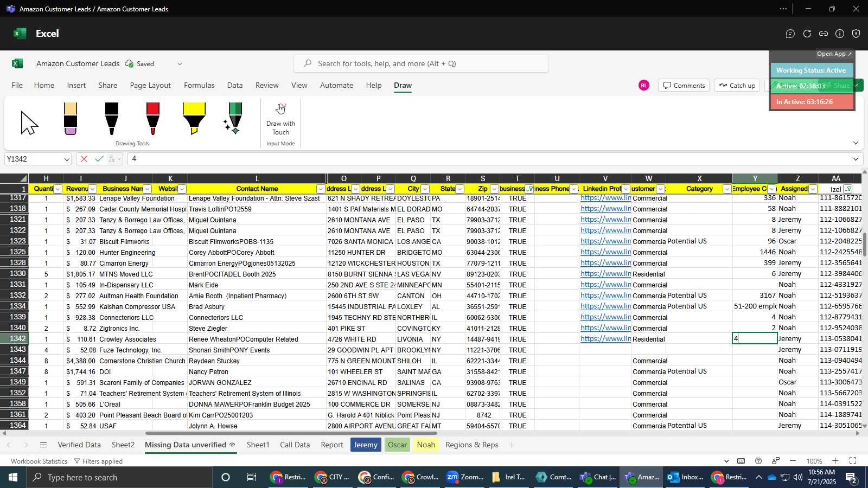Image resolution: width=868 pixels, height=488 pixels.
Task: Cancel the formula bar entry
Action: pyautogui.click(x=84, y=159)
